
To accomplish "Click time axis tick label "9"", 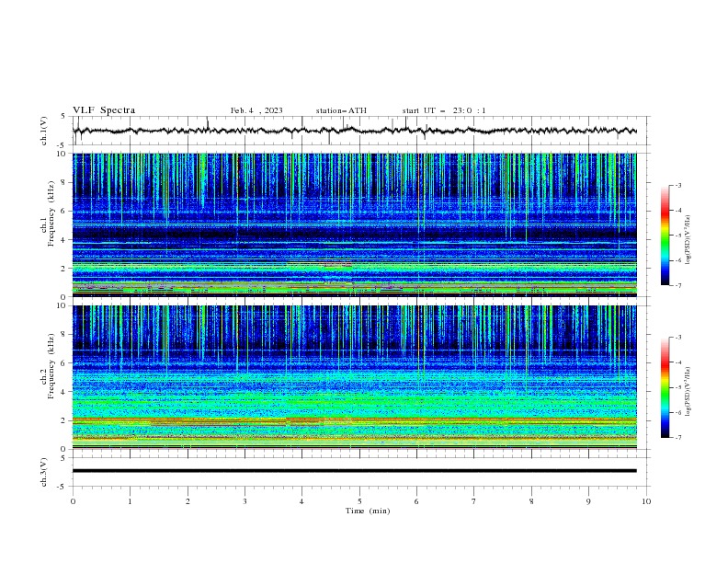I will (x=588, y=501).
